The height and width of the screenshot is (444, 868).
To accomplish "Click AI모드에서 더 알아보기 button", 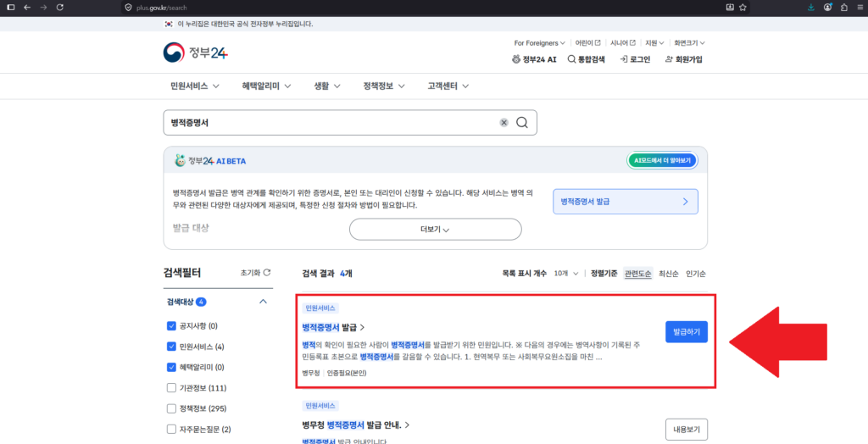I will point(662,160).
